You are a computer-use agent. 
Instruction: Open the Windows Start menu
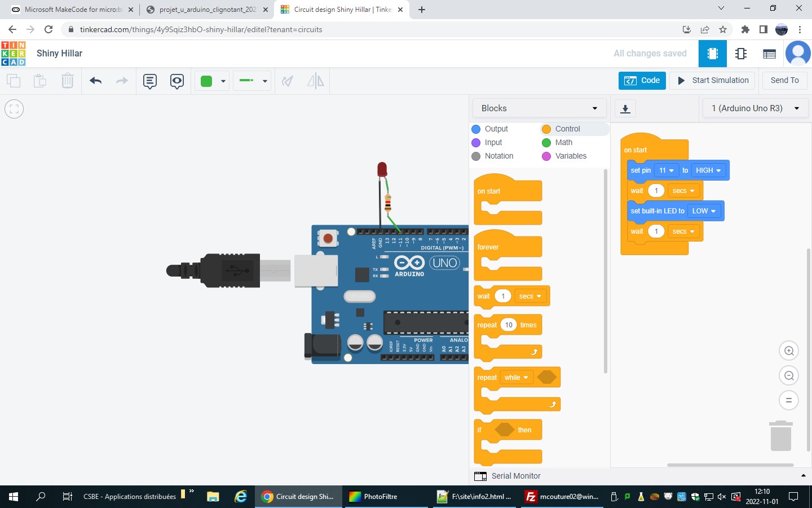(x=14, y=497)
